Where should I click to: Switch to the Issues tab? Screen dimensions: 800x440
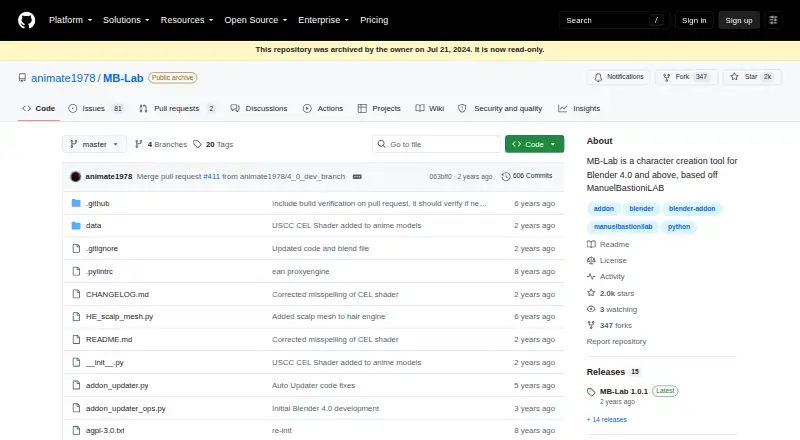click(95, 108)
